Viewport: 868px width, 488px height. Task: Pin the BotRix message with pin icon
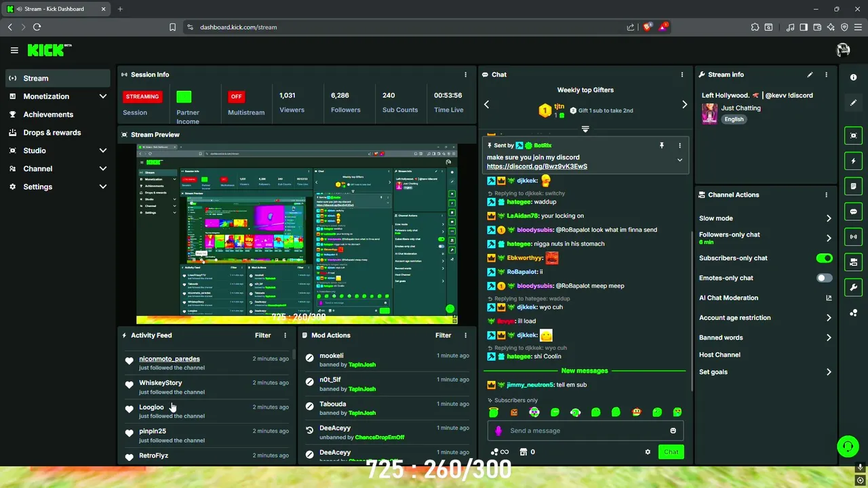tap(661, 145)
